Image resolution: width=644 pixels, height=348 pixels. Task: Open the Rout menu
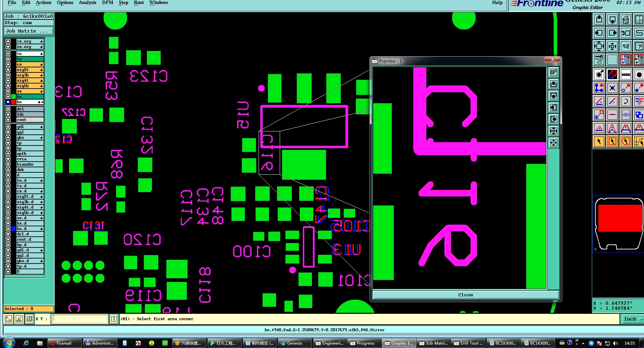139,3
